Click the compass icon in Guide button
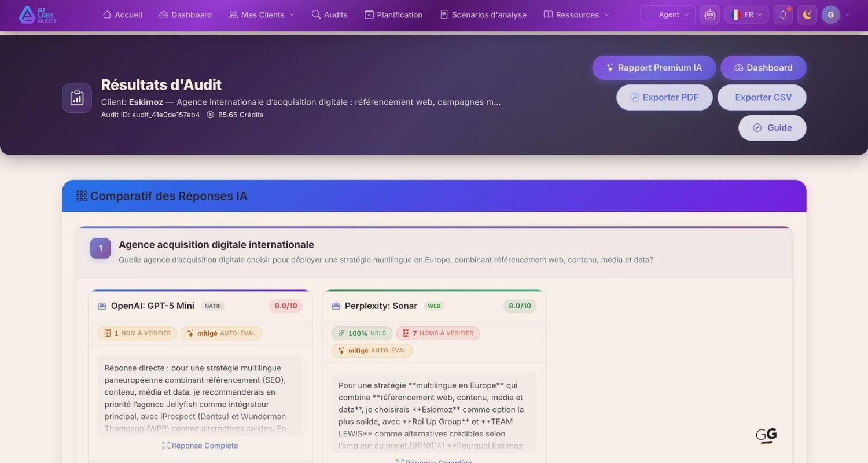Screen dimensions: 868x463 coord(757,128)
